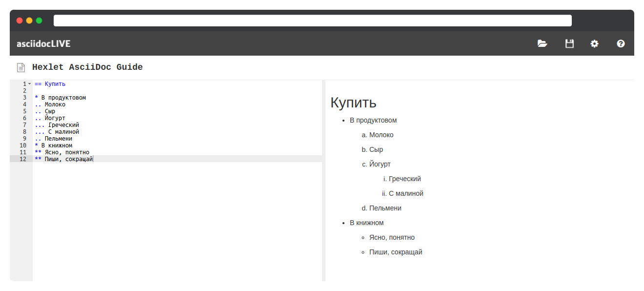
Task: Collapse the Купить section fold on line 1
Action: click(29, 83)
